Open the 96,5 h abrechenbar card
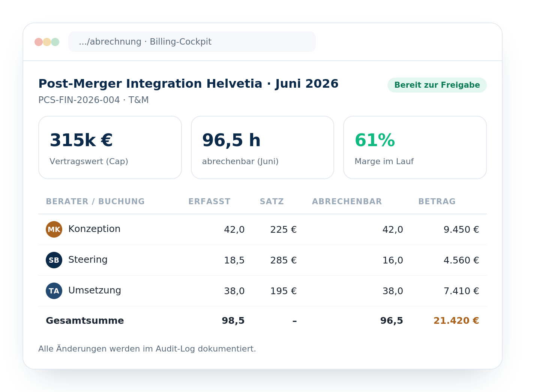 tap(263, 147)
